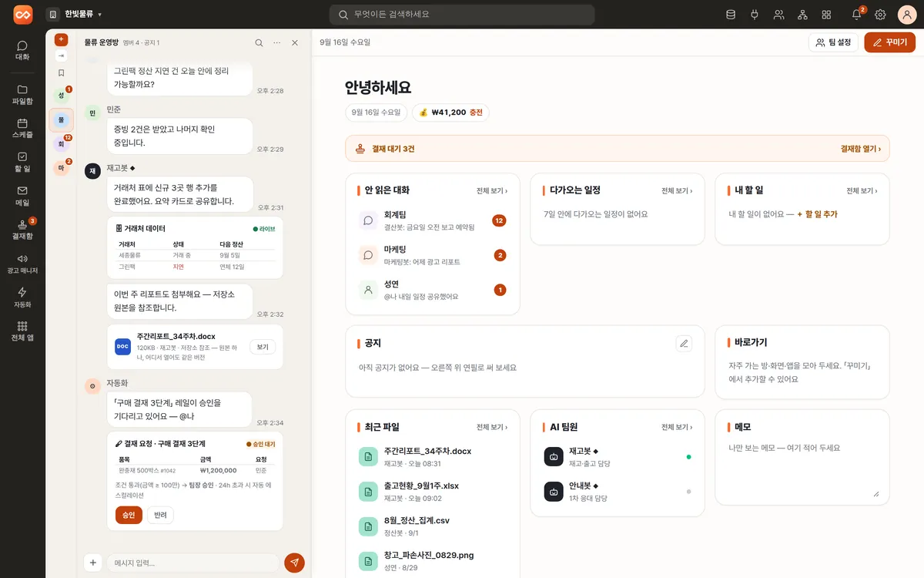Viewport: 924px width, 578px height.
Task: Open the user profile avatar
Action: click(x=907, y=15)
